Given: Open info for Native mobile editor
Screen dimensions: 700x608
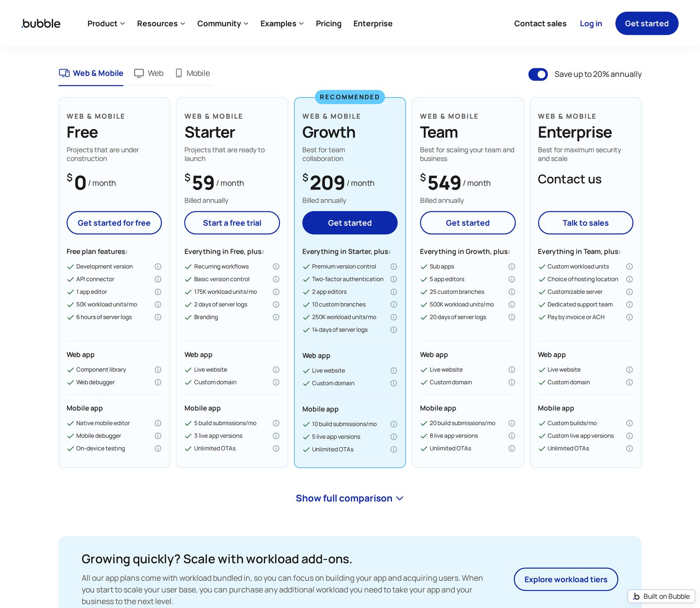Looking at the screenshot, I should tap(158, 423).
